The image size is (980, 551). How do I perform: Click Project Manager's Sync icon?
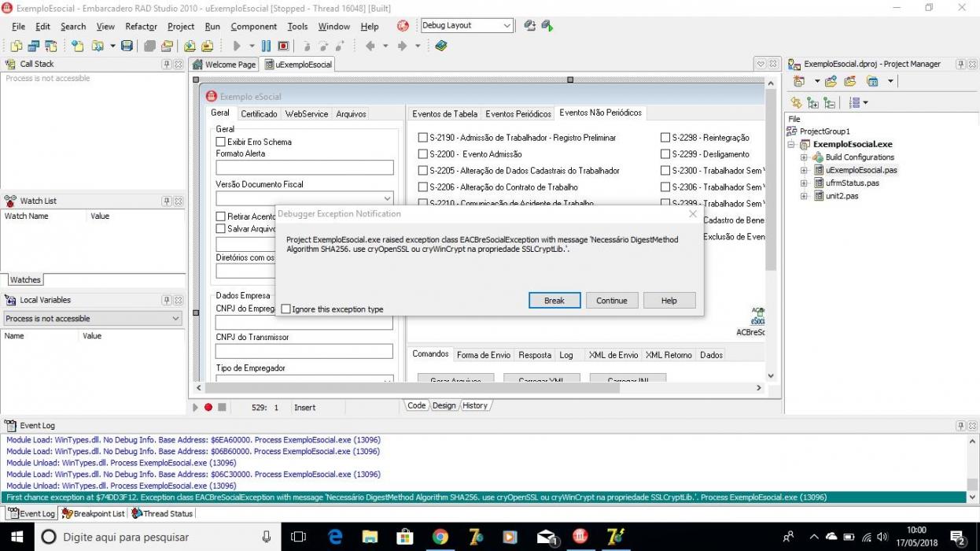tap(796, 103)
